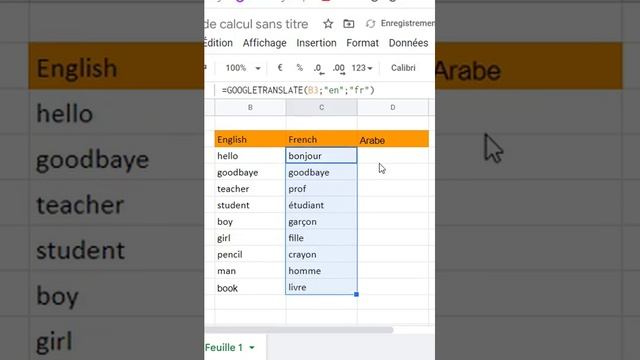
Task: Select the cell containing fille
Action: pyautogui.click(x=322, y=238)
